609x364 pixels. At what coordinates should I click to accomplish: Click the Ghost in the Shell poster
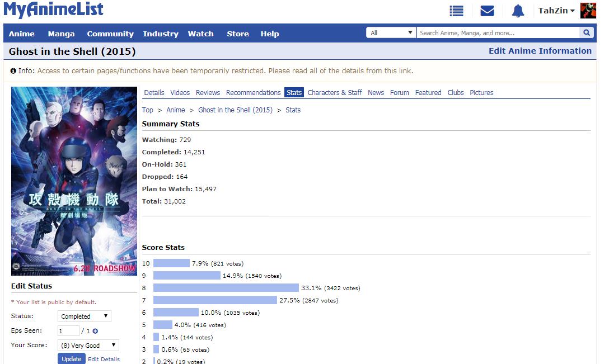point(74,181)
